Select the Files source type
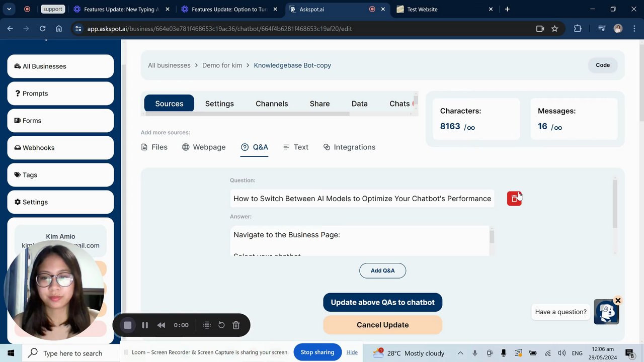 click(x=154, y=147)
